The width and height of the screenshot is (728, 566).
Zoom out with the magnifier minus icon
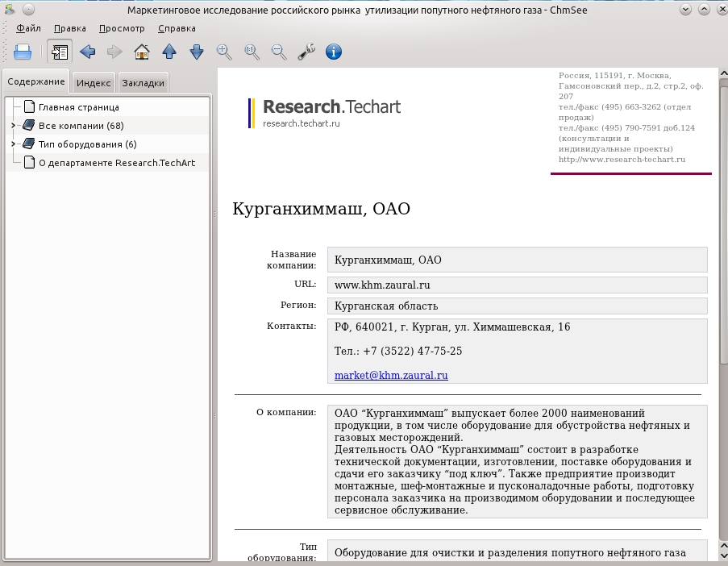[x=279, y=52]
